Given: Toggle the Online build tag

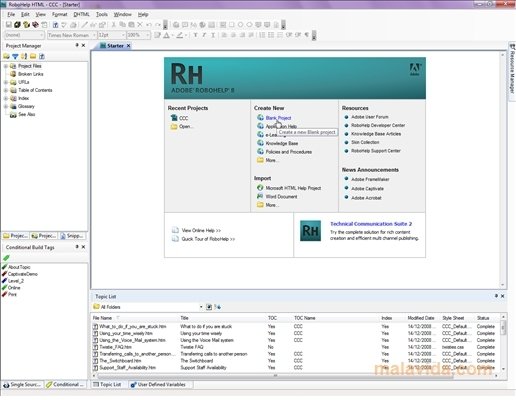Looking at the screenshot, I should (11, 288).
